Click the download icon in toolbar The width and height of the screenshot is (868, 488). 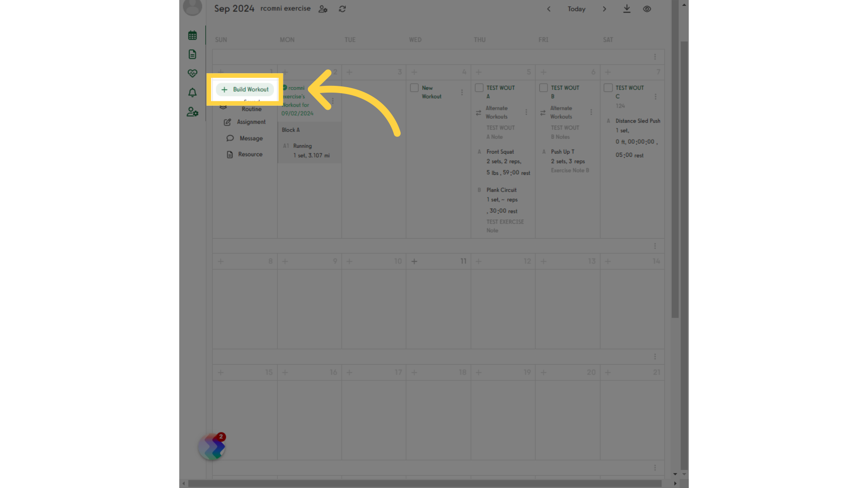point(627,8)
